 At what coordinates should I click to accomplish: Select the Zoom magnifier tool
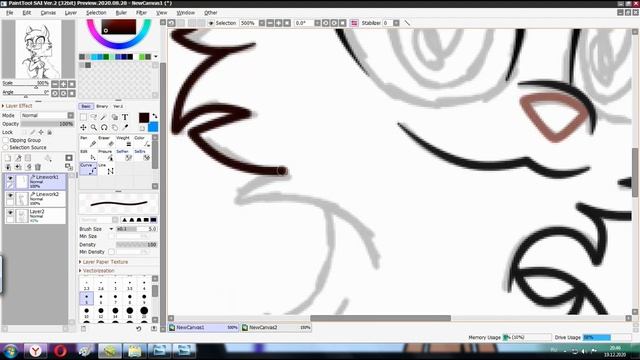93,128
